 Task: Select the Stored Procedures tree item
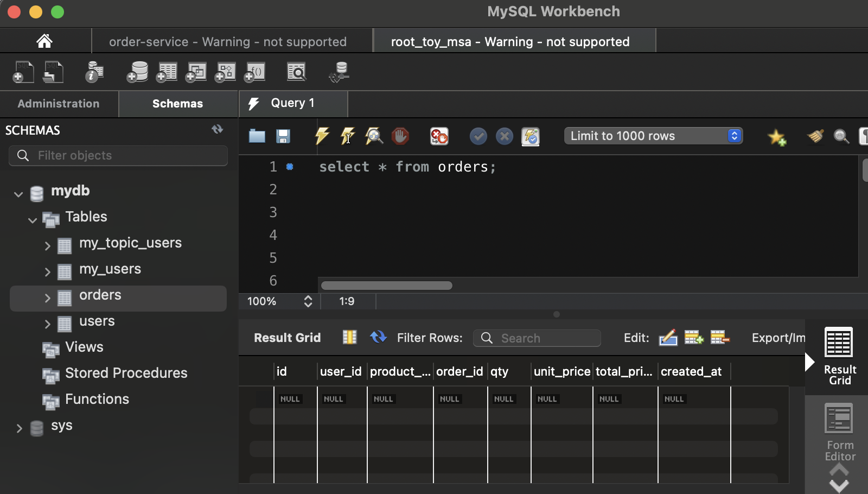[126, 373]
